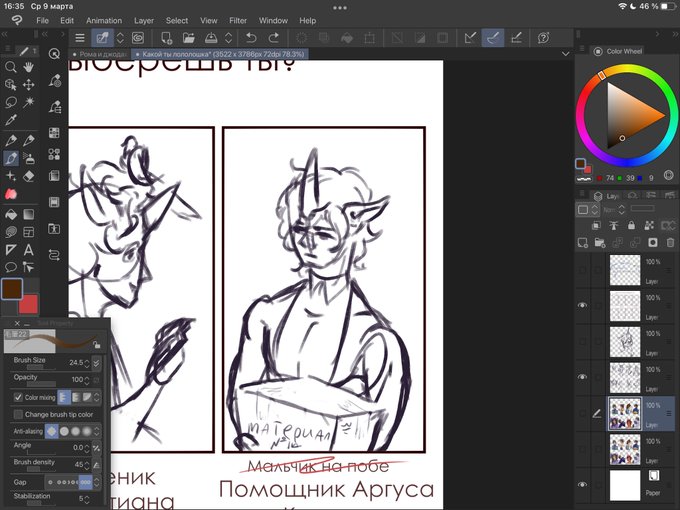Viewport: 680px width, 510px height.
Task: Enable Change brush tip color checkbox
Action: click(x=18, y=415)
